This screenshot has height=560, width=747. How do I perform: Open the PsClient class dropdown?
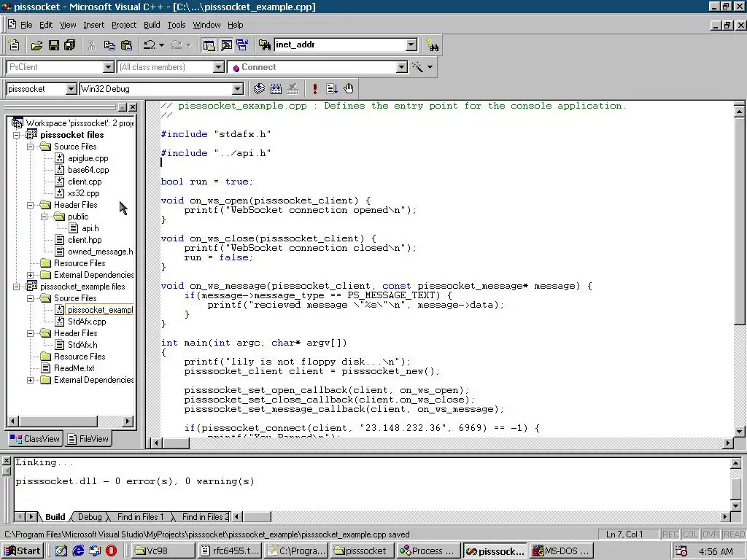coord(108,67)
